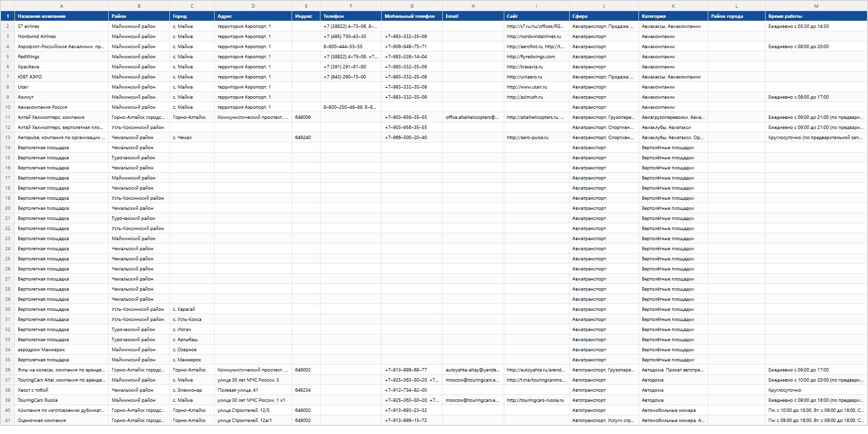
Task: Select hours cell 'Ежедневно с 08:00 до 17:00'
Action: (816, 97)
